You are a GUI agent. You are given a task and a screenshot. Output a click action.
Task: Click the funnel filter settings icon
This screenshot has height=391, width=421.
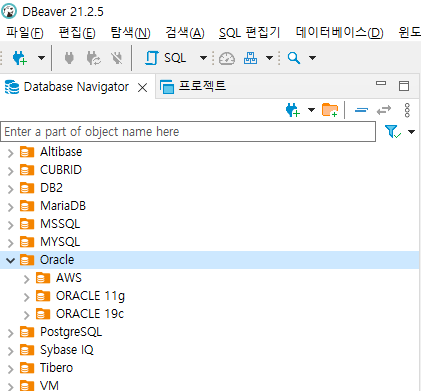393,132
